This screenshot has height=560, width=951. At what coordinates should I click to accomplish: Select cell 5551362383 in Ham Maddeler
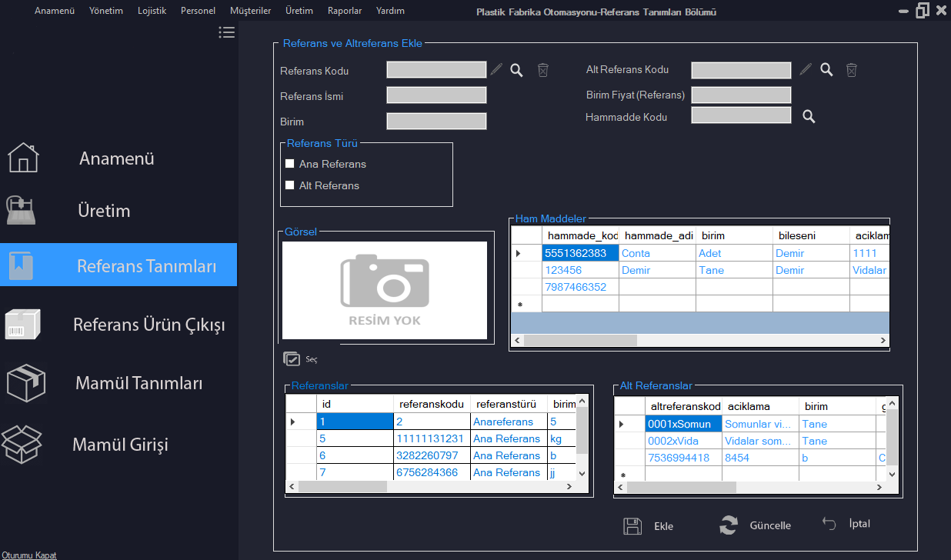point(580,253)
